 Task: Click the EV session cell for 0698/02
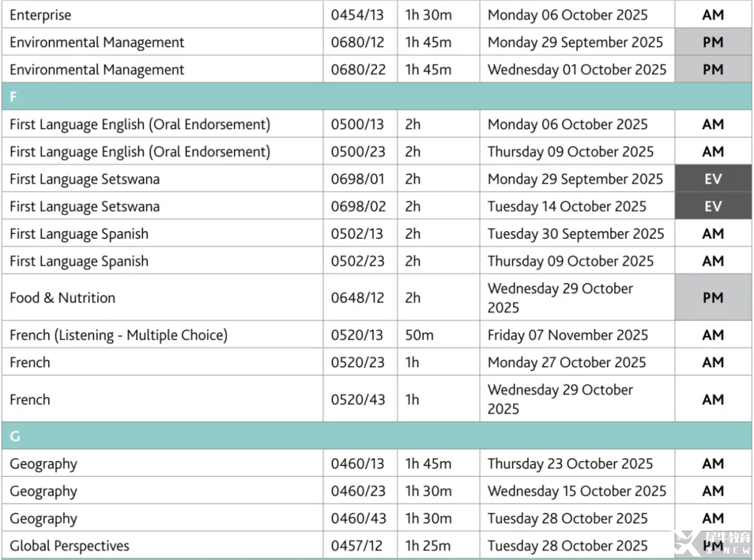click(713, 207)
